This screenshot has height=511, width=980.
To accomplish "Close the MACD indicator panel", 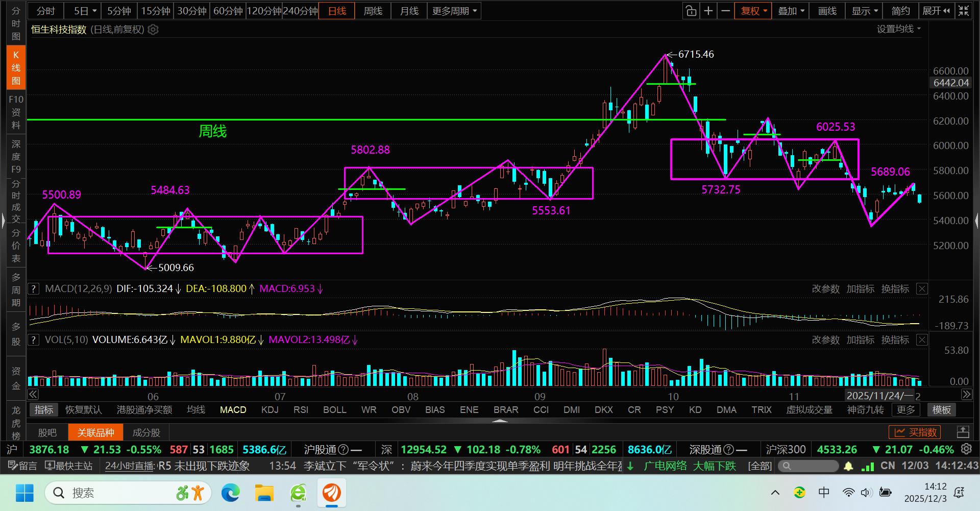I will 922,289.
